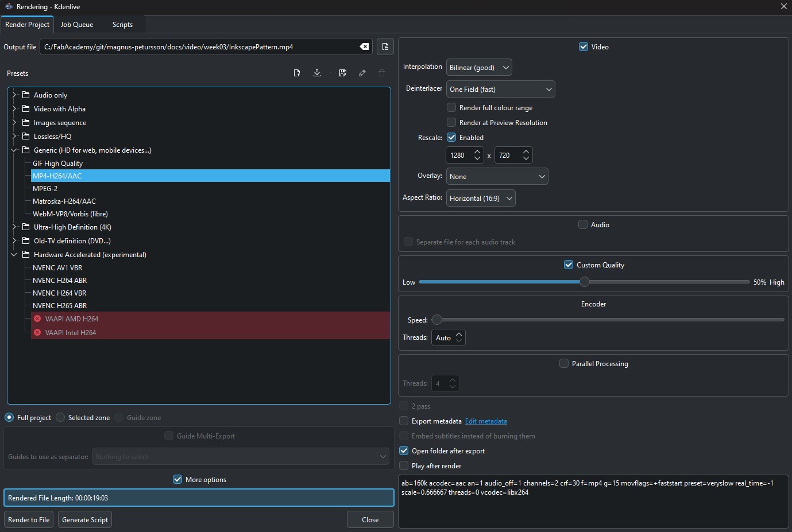
Task: Uncheck the Video checkbox
Action: 584,47
